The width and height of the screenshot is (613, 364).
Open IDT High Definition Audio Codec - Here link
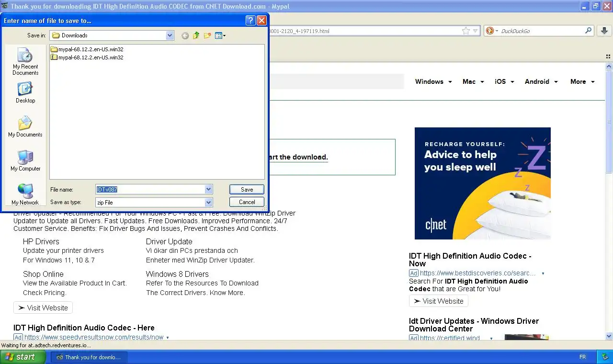84,328
